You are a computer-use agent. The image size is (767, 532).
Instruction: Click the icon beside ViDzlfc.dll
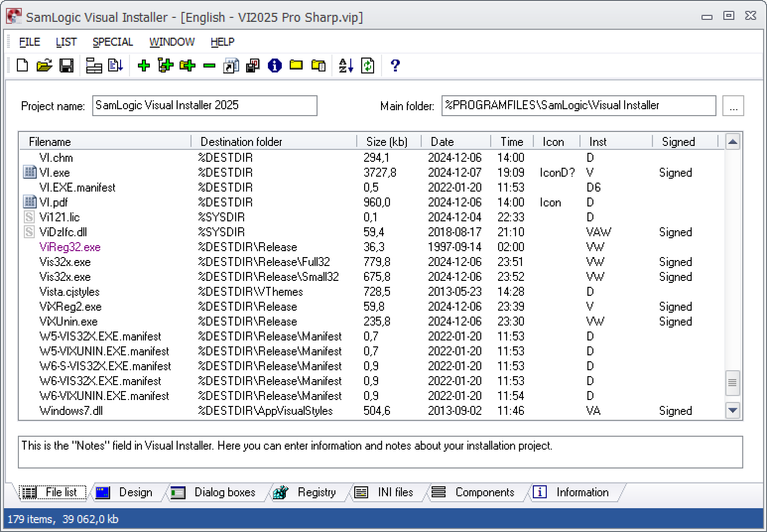coord(29,232)
